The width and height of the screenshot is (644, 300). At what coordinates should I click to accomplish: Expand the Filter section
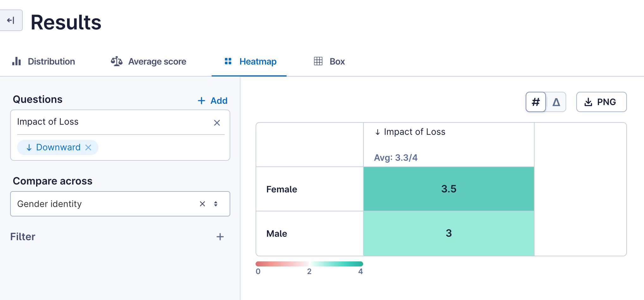point(23,237)
